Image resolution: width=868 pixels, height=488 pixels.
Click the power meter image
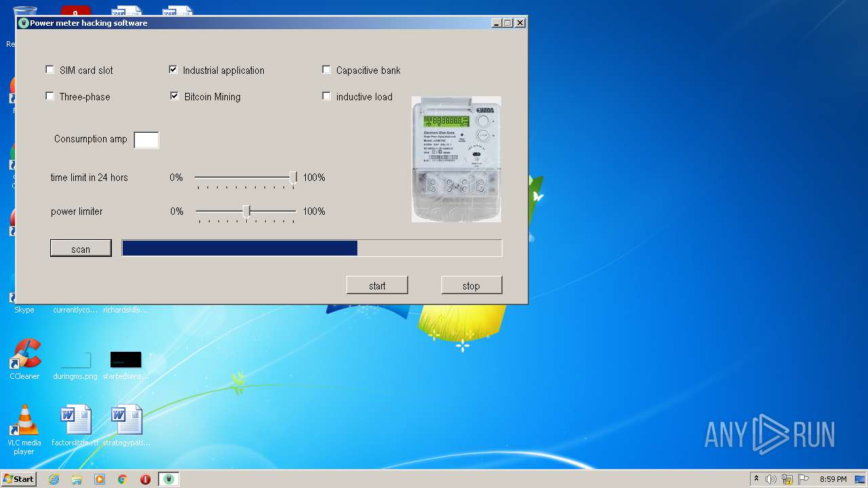pos(456,159)
